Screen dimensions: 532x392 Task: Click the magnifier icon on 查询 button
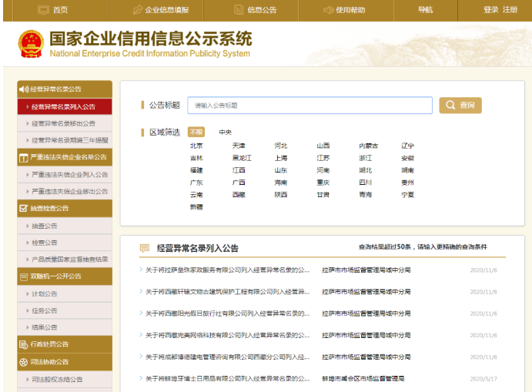coord(450,106)
